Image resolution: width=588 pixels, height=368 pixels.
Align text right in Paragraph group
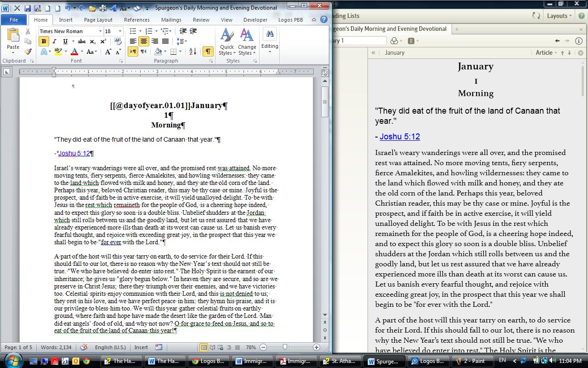pos(154,41)
